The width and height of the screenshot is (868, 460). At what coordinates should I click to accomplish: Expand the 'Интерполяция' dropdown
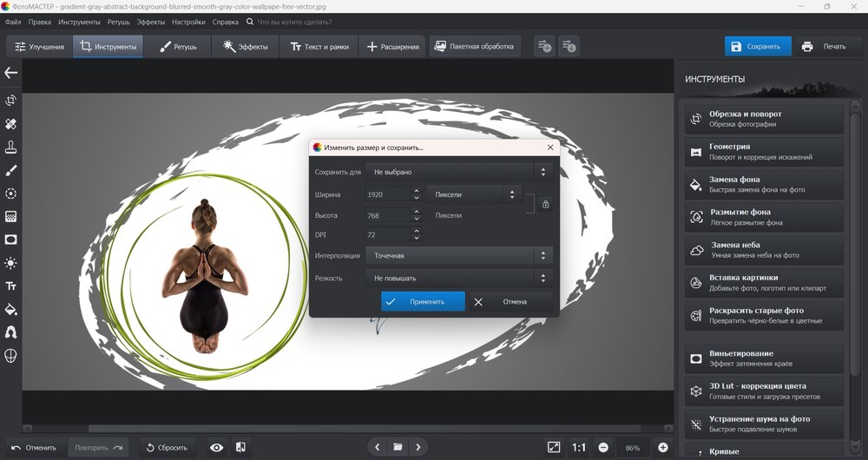pyautogui.click(x=458, y=255)
